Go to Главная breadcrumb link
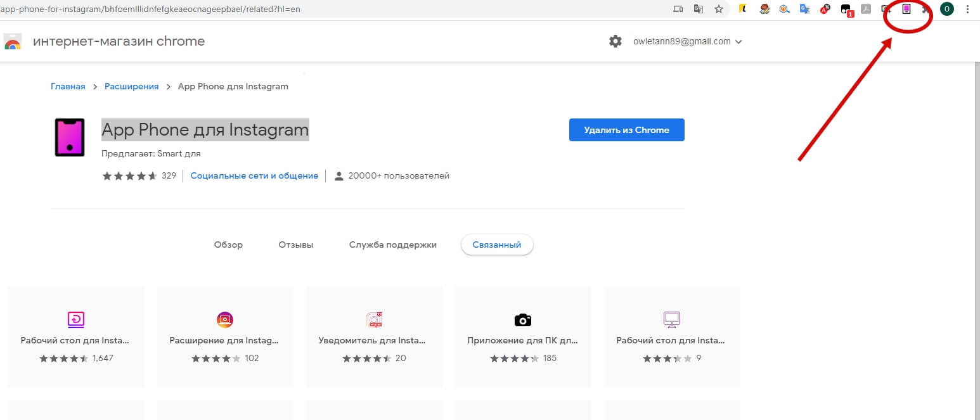Viewport: 980px width, 420px height. (x=68, y=86)
